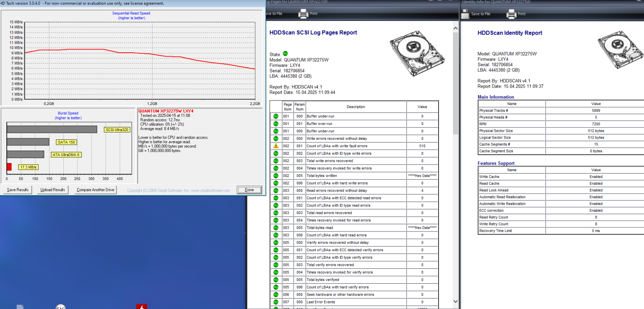644x309 pixels.
Task: Click the QUANTUM XP32275W LXY4 red heading in HD Tach
Action: pos(166,111)
